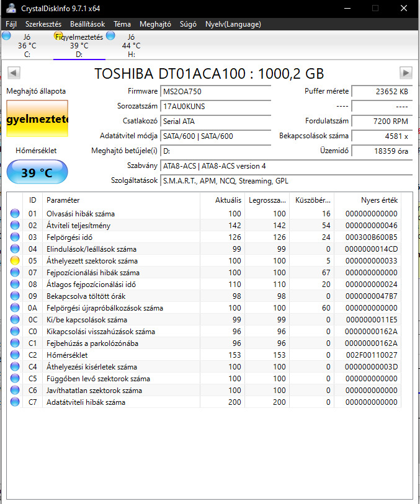Image resolution: width=420 pixels, height=504 pixels.
Task: Click status orb for row C7 Adatátviteli hibák
Action: click(x=15, y=402)
